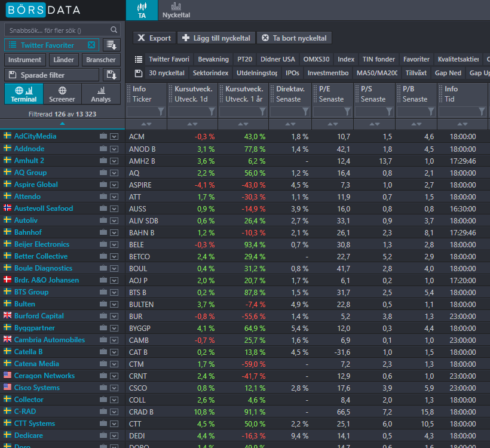This screenshot has width=490, height=448.
Task: Open the filter funnel for Utveck. 1 år column
Action: 262,112
